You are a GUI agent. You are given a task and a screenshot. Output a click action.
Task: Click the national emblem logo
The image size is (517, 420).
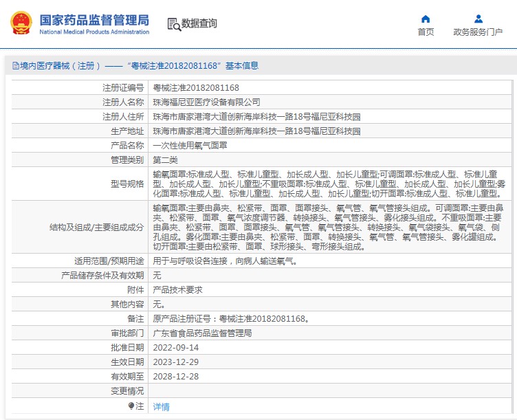(x=21, y=23)
